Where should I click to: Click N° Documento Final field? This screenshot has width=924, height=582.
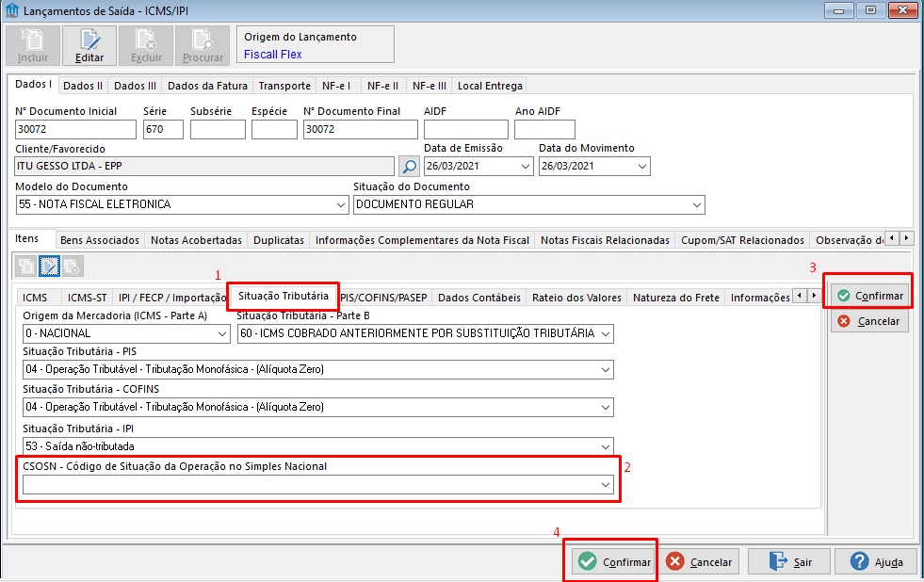pyautogui.click(x=361, y=130)
